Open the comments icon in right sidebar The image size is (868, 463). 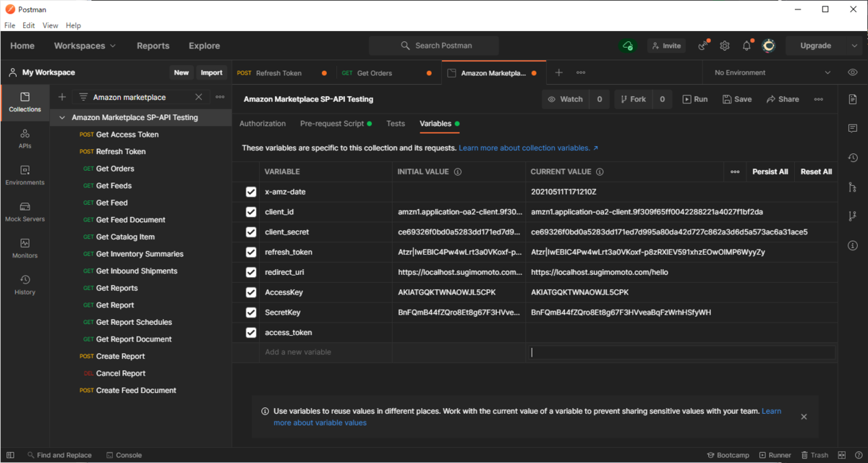[x=853, y=129]
